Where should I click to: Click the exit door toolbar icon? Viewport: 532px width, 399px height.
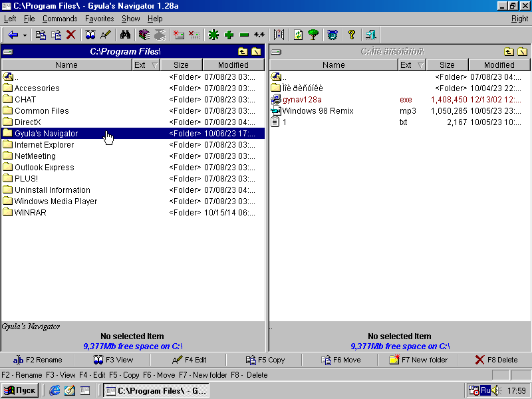coord(370,35)
